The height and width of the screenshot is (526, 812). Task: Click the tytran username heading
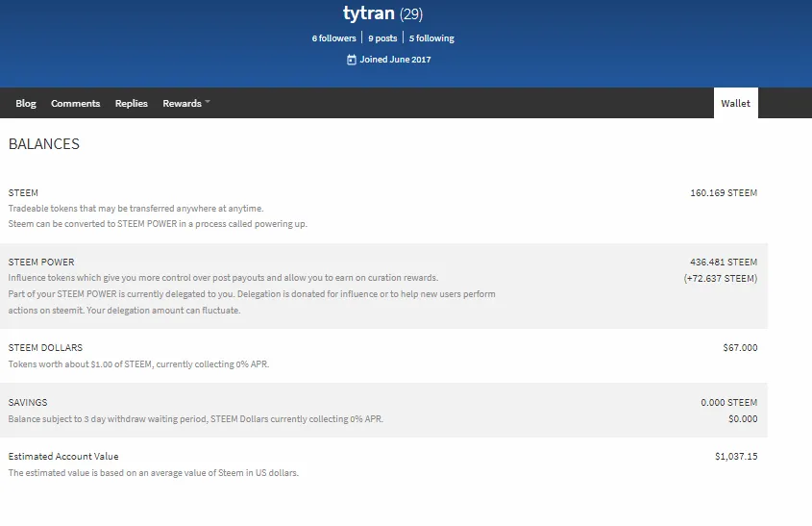[369, 13]
